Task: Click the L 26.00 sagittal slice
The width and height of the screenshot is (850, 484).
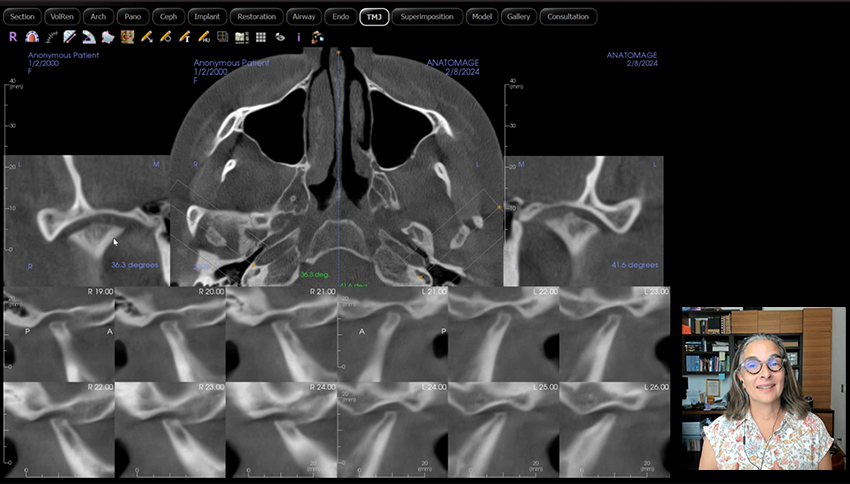Action: click(x=615, y=430)
